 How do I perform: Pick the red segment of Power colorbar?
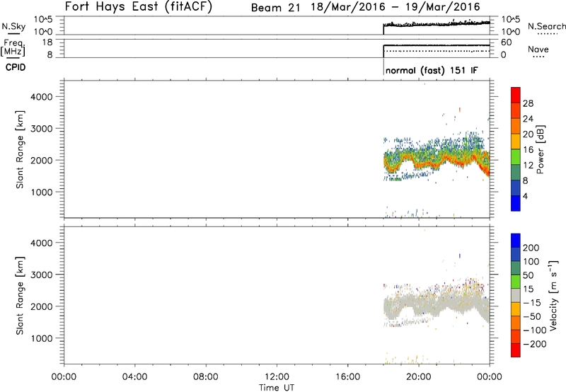(516, 95)
